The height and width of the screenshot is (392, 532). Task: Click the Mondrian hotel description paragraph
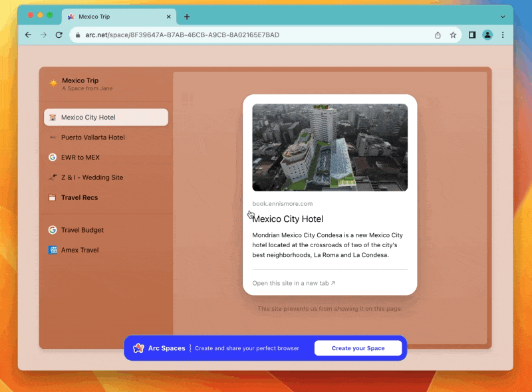[x=327, y=245]
